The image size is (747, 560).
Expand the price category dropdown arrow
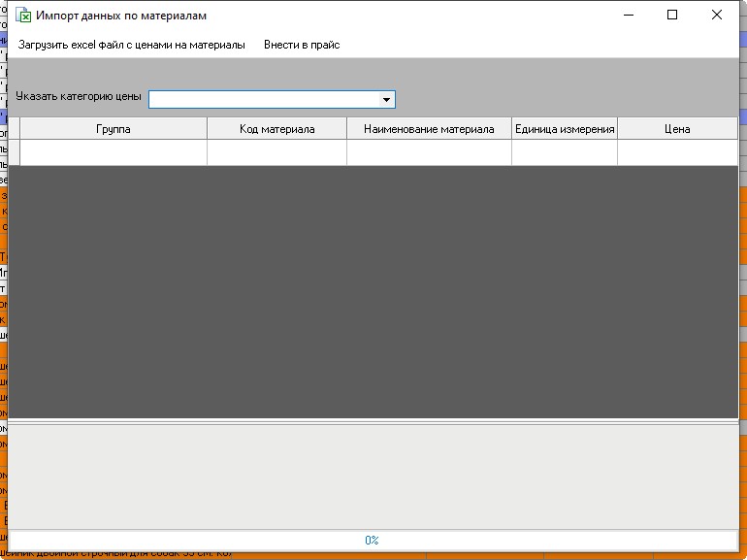pyautogui.click(x=386, y=99)
